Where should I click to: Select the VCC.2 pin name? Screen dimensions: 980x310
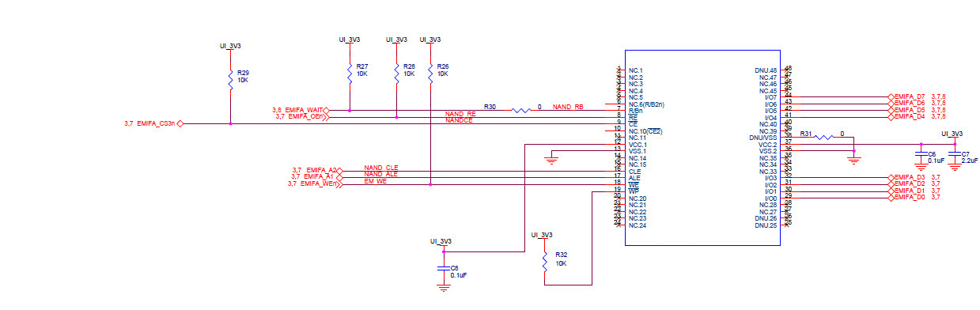[x=768, y=145]
